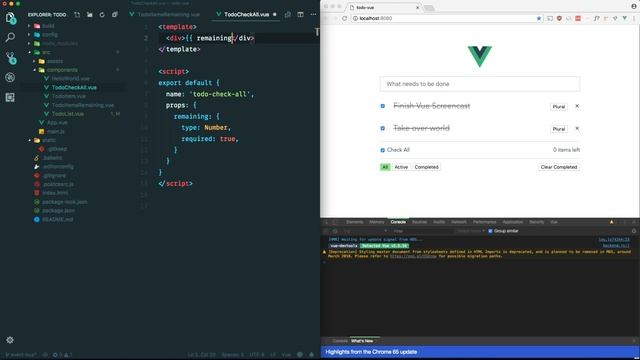Reload the localhost page in Chrome

pos(344,18)
